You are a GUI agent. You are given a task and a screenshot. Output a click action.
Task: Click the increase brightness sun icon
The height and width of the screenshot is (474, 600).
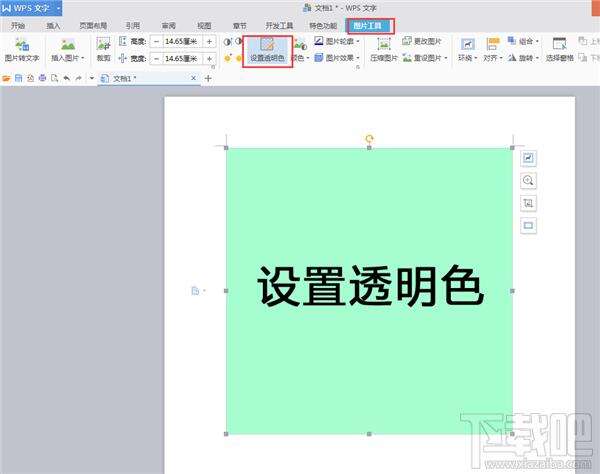pyautogui.click(x=228, y=58)
